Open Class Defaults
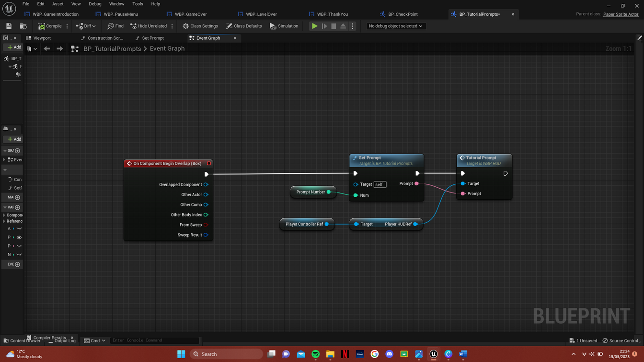This screenshot has width=644, height=362. pos(244,26)
